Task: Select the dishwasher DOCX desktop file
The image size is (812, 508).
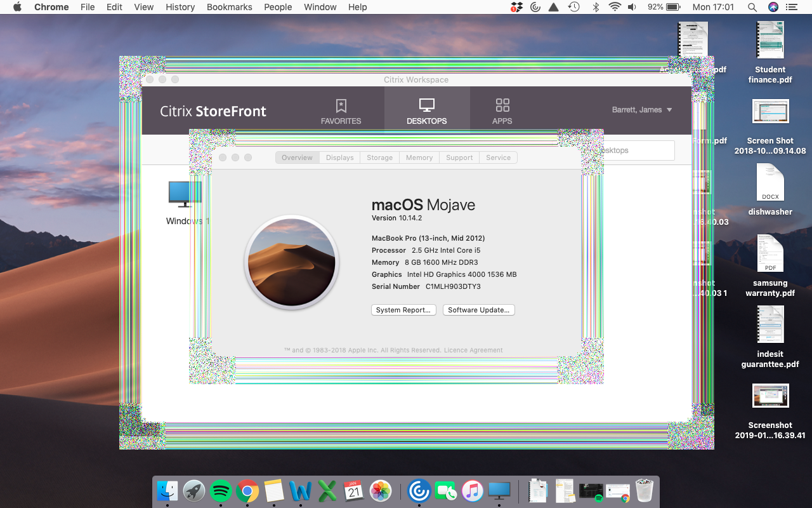Action: (x=770, y=189)
